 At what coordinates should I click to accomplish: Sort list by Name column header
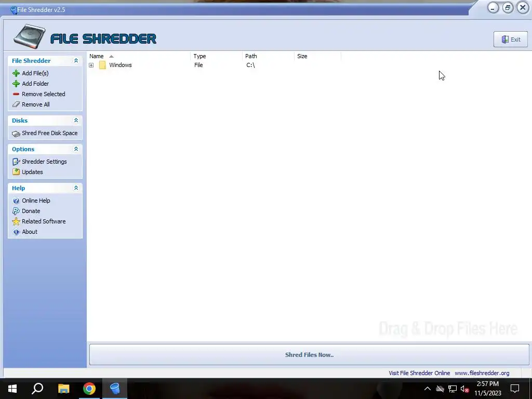[x=139, y=56]
